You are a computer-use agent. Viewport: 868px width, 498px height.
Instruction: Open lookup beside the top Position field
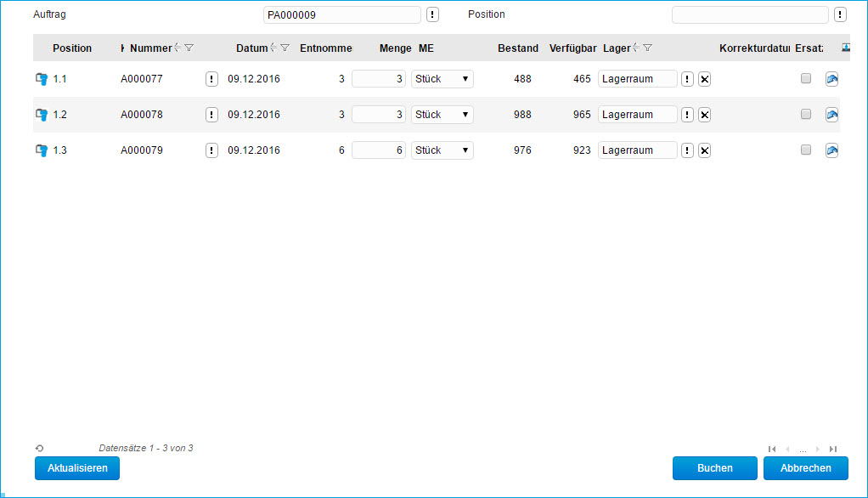(x=840, y=14)
